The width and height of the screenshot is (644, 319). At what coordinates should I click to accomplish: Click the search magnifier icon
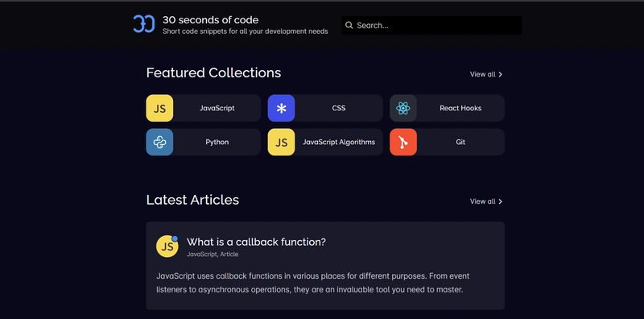tap(349, 26)
